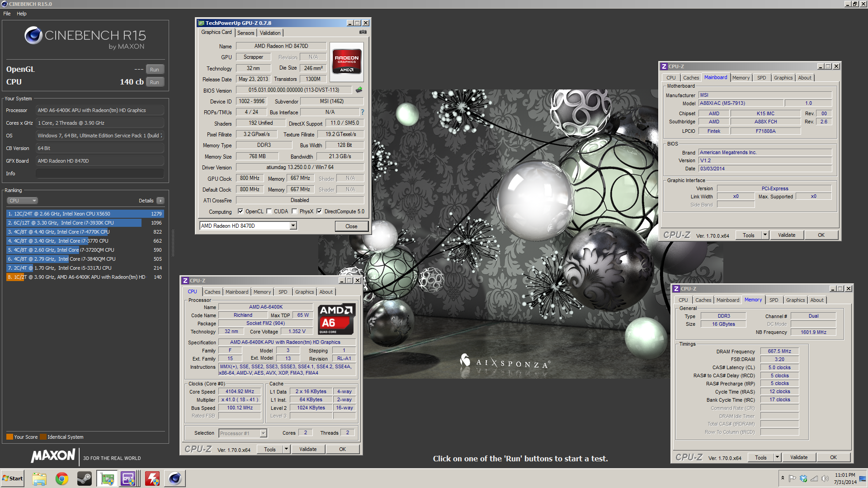868x488 pixels.
Task: Launch Google Chrome from the taskbar
Action: [x=62, y=479]
